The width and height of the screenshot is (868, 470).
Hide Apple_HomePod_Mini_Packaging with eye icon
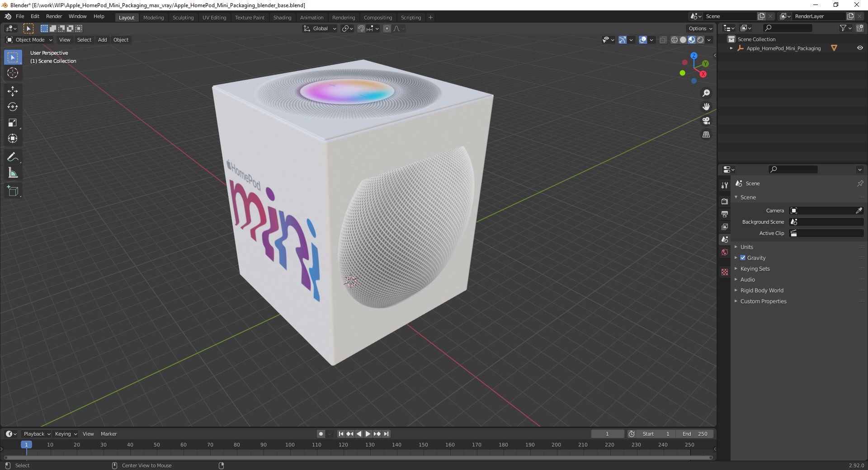pos(860,48)
